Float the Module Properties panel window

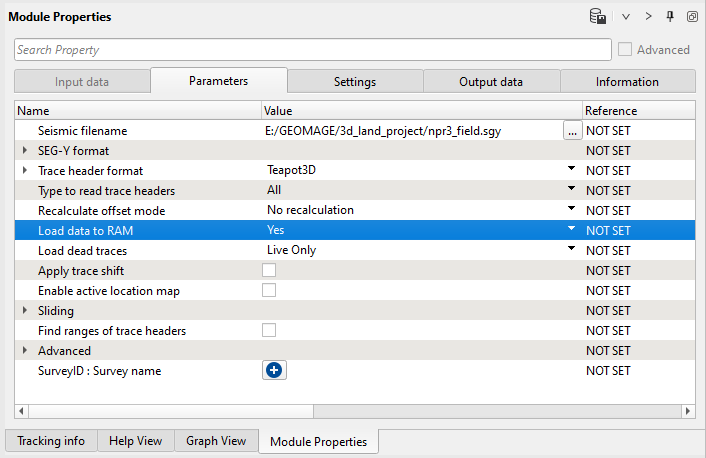point(691,17)
